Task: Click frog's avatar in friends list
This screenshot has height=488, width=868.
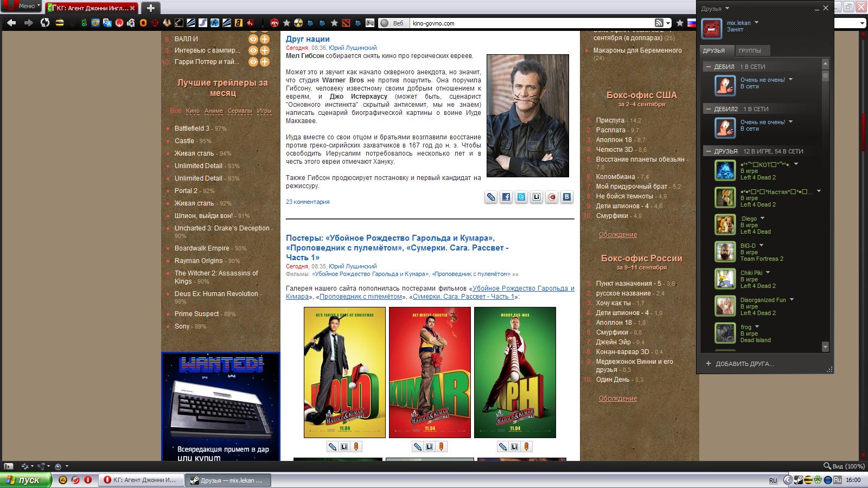Action: pyautogui.click(x=725, y=333)
